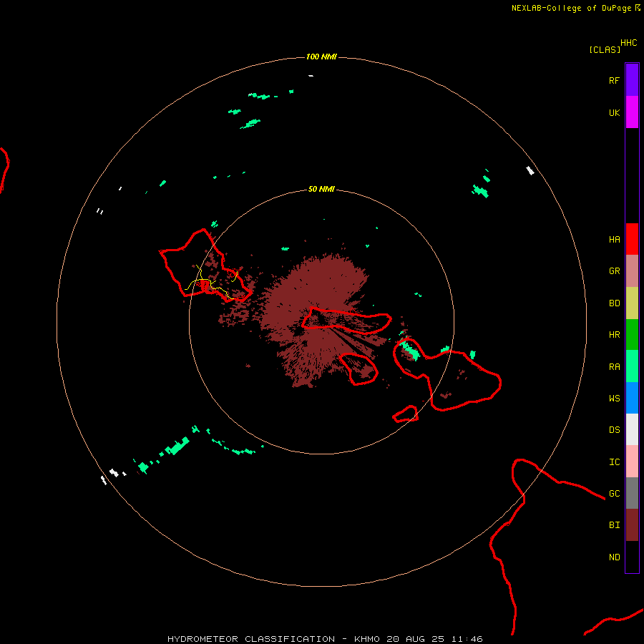Click the WS legend label
644x644 pixels.
(614, 398)
